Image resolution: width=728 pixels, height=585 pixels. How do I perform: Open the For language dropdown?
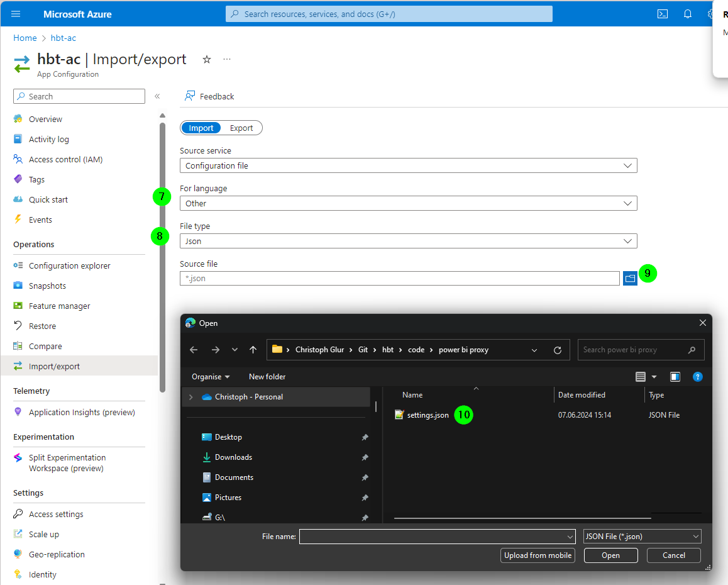coord(408,204)
